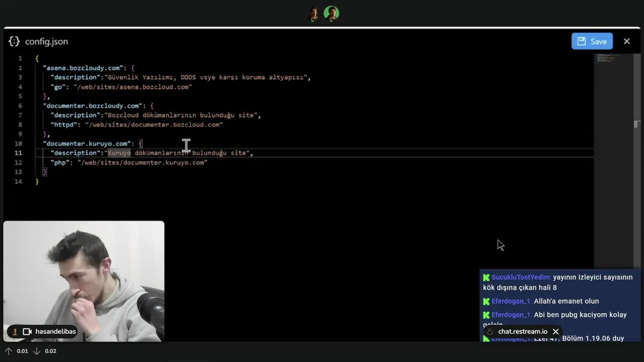The image size is (644, 362).
Task: Click Kick icon beside "Abi ben pubg" message
Action: (x=486, y=315)
